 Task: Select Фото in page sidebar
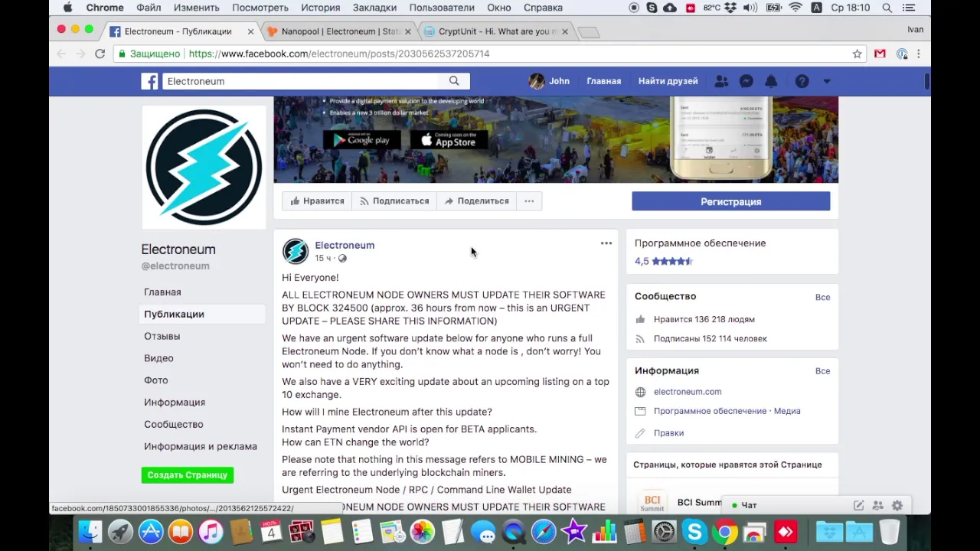155,380
